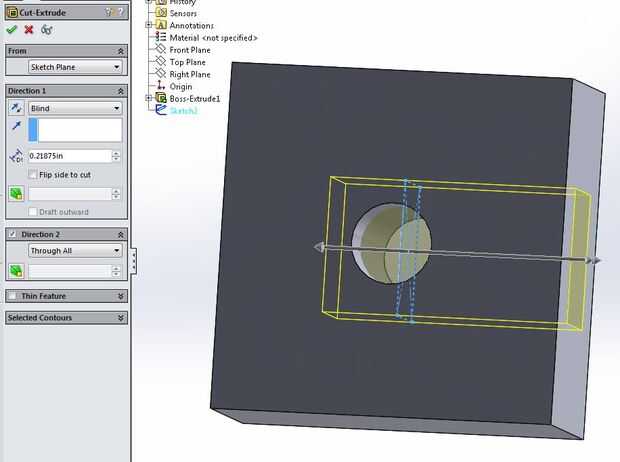The image size is (620, 462).
Task: Click the Right Plane icon
Action: pyautogui.click(x=160, y=74)
